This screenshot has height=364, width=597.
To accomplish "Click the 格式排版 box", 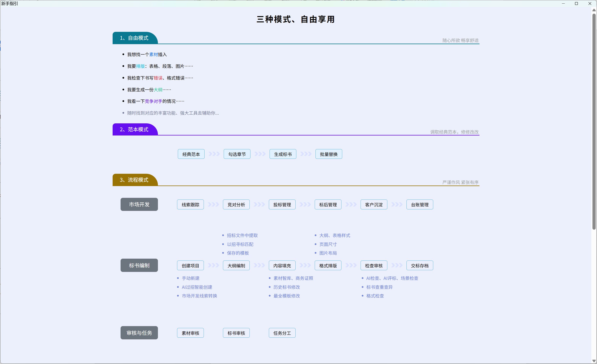I will click(x=328, y=266).
